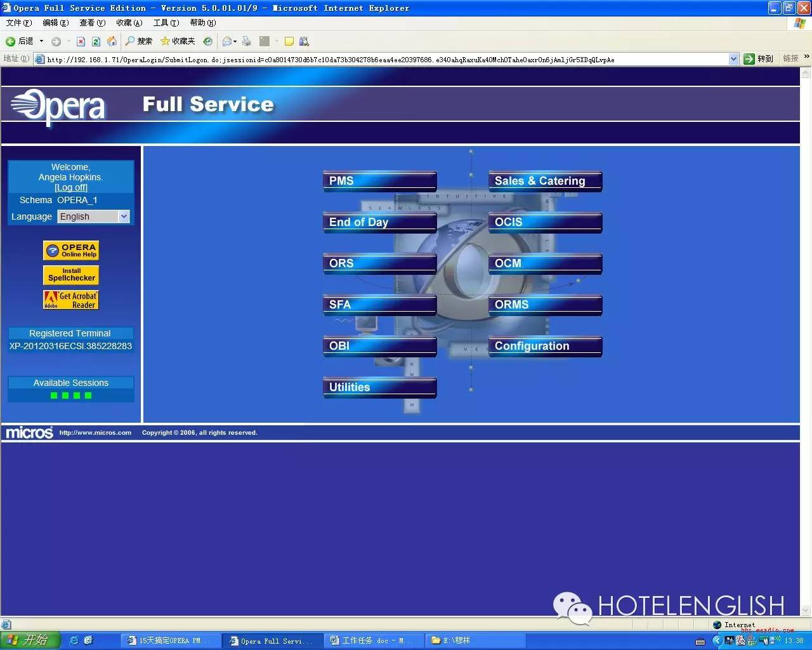Click the Home page icon
The height and width of the screenshot is (650, 812).
coord(112,41)
